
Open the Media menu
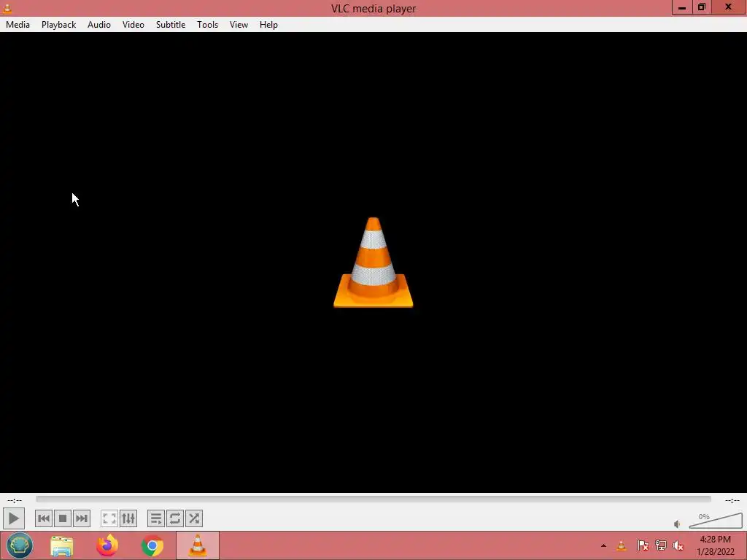(18, 25)
